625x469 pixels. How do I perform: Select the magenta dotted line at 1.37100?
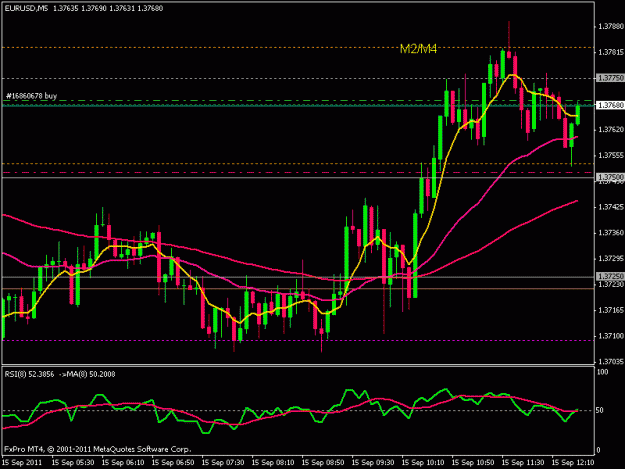(298, 340)
